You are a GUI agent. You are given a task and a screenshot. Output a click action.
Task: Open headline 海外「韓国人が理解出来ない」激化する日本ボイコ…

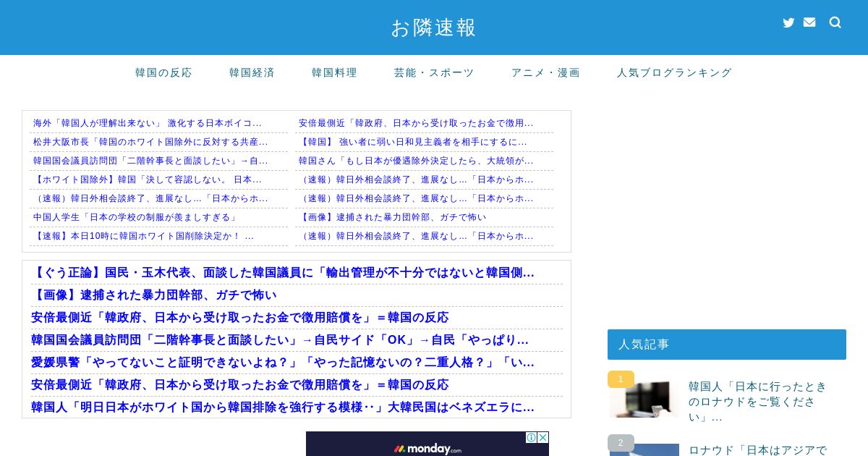pyautogui.click(x=148, y=123)
